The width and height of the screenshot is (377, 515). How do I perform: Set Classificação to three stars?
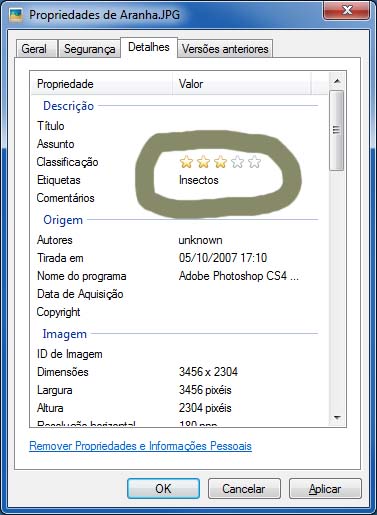(220, 162)
